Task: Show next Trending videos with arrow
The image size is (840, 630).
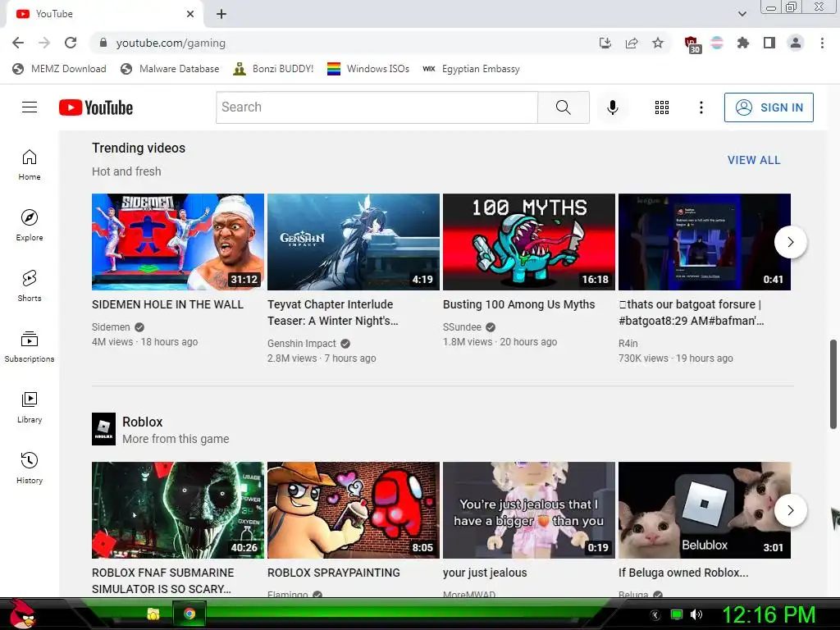Action: (790, 242)
